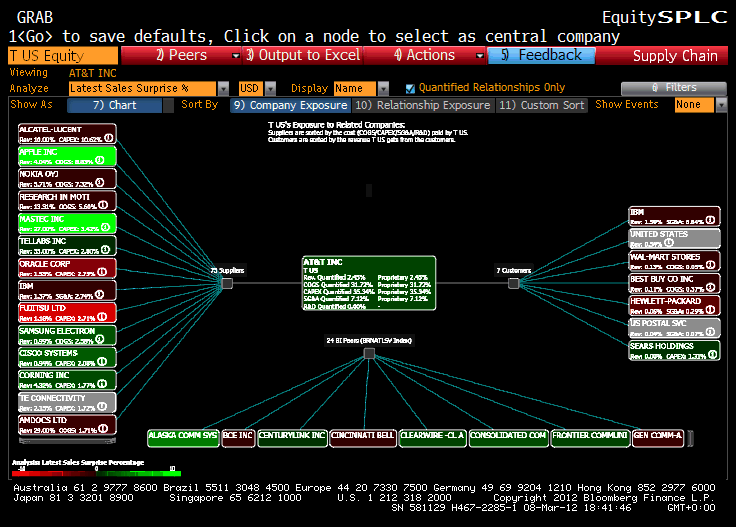
Task: Select the Frontier Communi peer node
Action: 590,436
